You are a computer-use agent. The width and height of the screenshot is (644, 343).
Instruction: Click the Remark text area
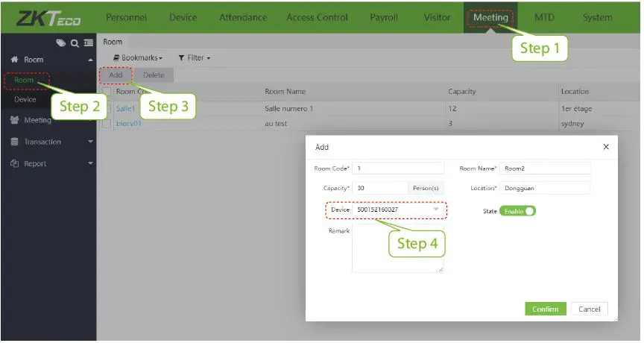pos(398,248)
